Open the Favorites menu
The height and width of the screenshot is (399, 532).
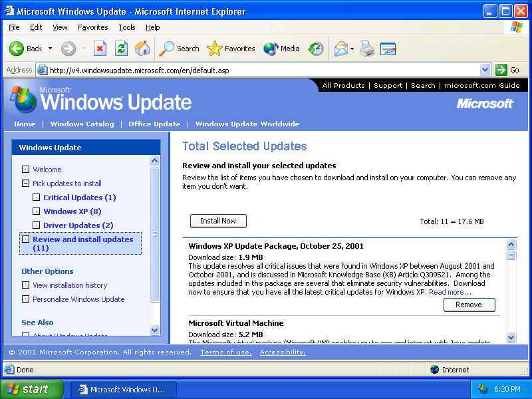click(x=92, y=27)
